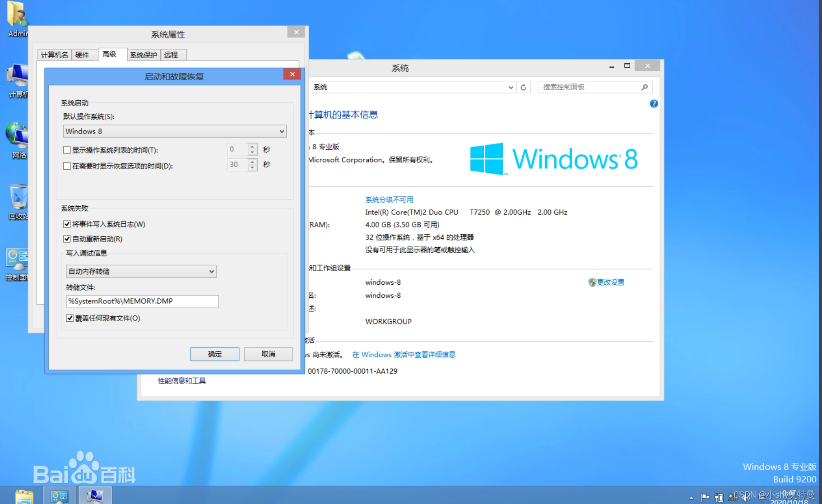Close the 启动和故障恢复 dialog
This screenshot has width=822, height=504.
pos(292,74)
